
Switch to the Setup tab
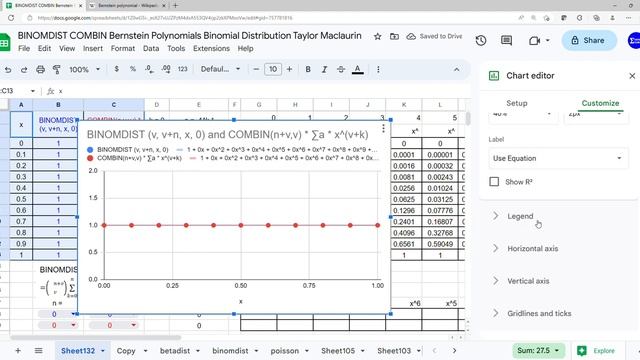pyautogui.click(x=517, y=103)
